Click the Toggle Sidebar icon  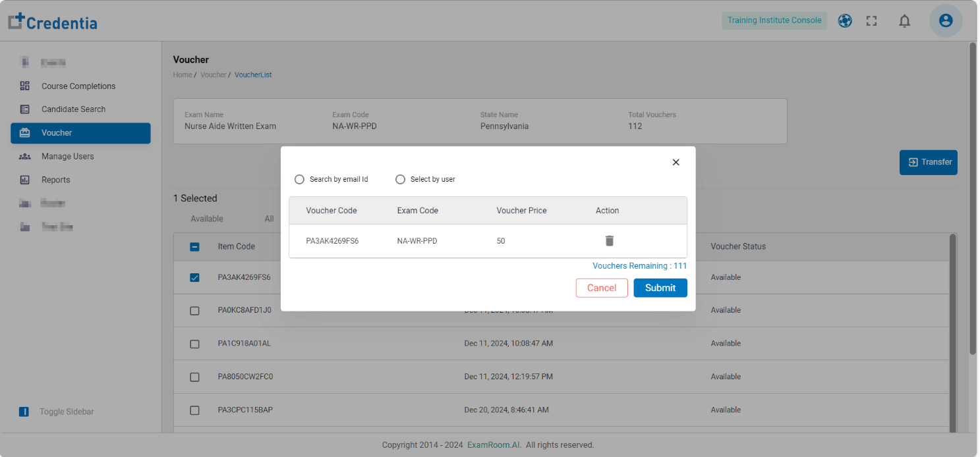coord(24,412)
